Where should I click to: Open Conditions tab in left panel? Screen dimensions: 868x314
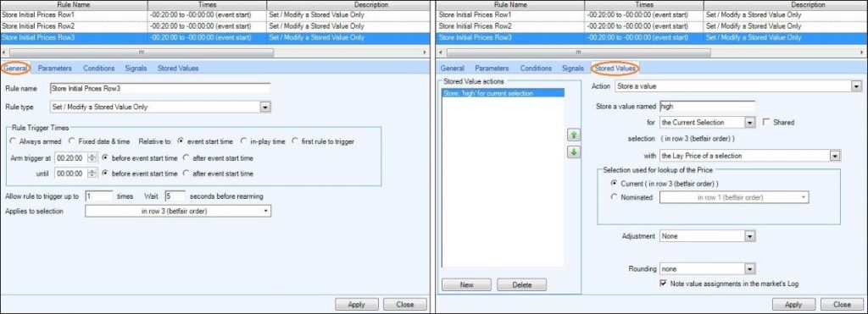[x=98, y=68]
